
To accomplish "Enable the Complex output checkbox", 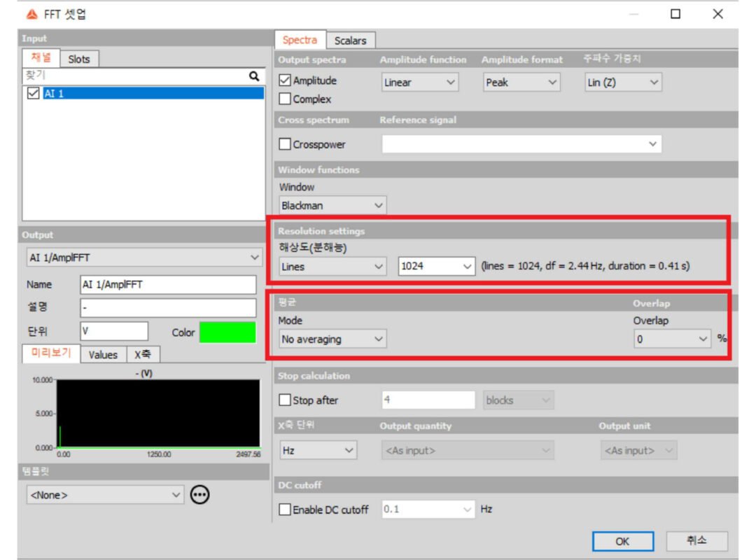I will point(285,99).
